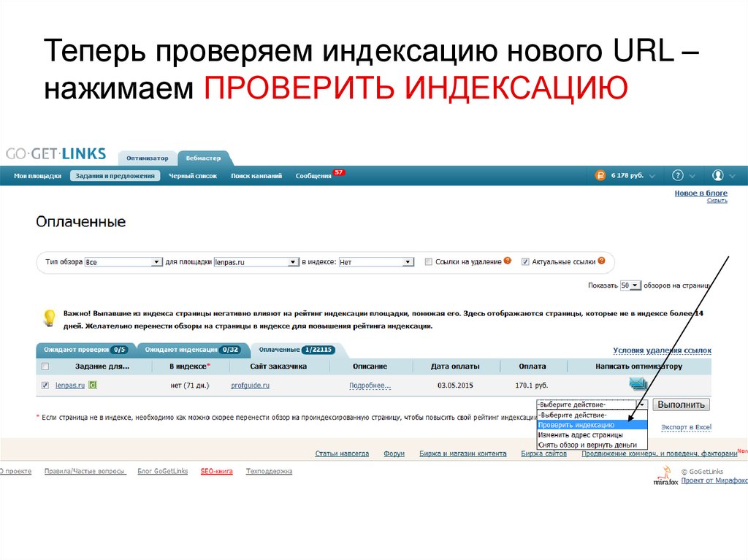This screenshot has width=748, height=560.
Task: Open the Новое в блоге link
Action: coord(701,193)
